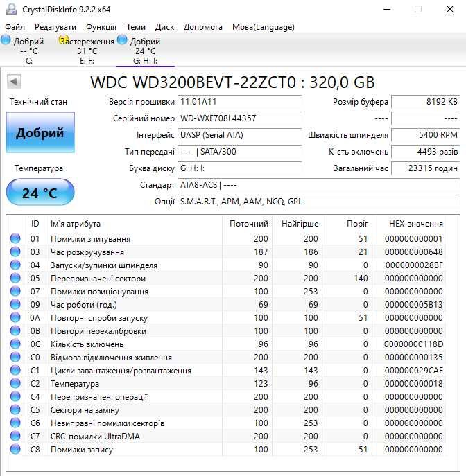Screen dimensions: 466x476
Task: Select the Температура attribute row
Action: (x=227, y=383)
